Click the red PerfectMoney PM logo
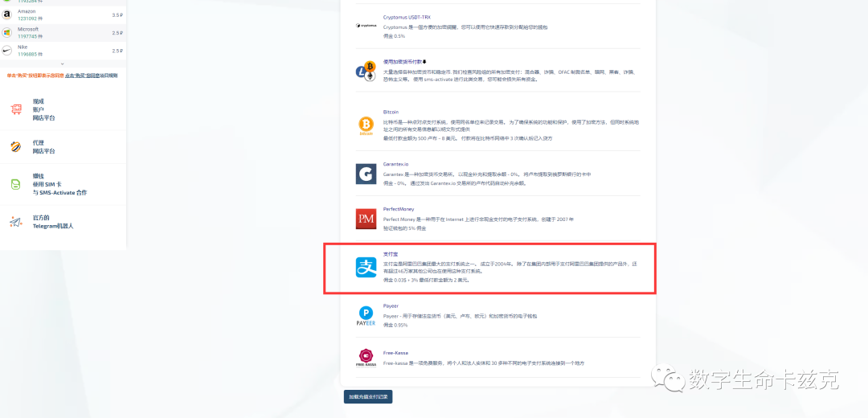 (366, 219)
